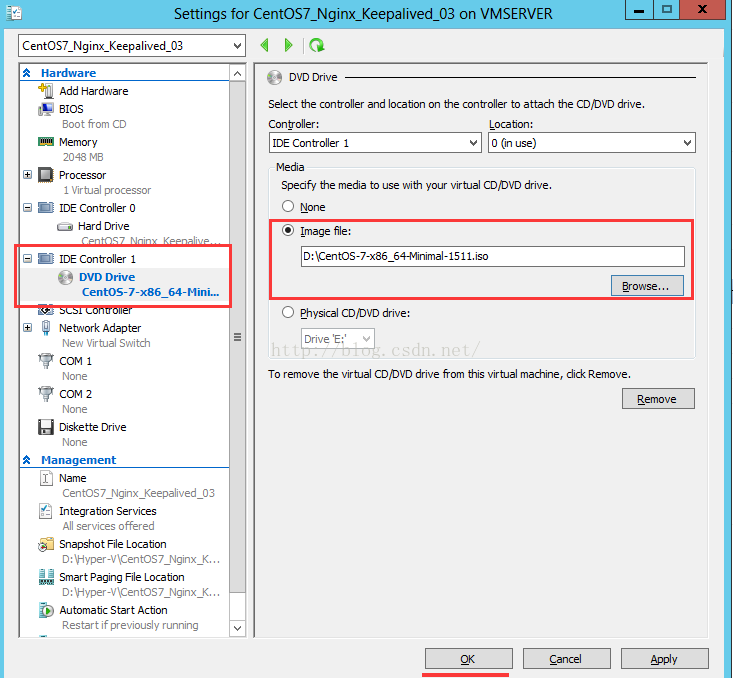
Task: Select the BIOS tree item
Action: 71,109
